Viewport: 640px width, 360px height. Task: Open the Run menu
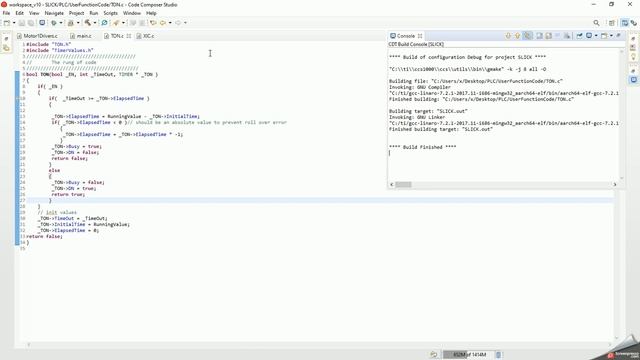[93, 13]
